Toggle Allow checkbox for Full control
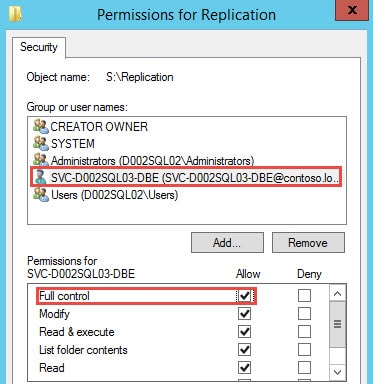The width and height of the screenshot is (373, 384). [x=245, y=296]
